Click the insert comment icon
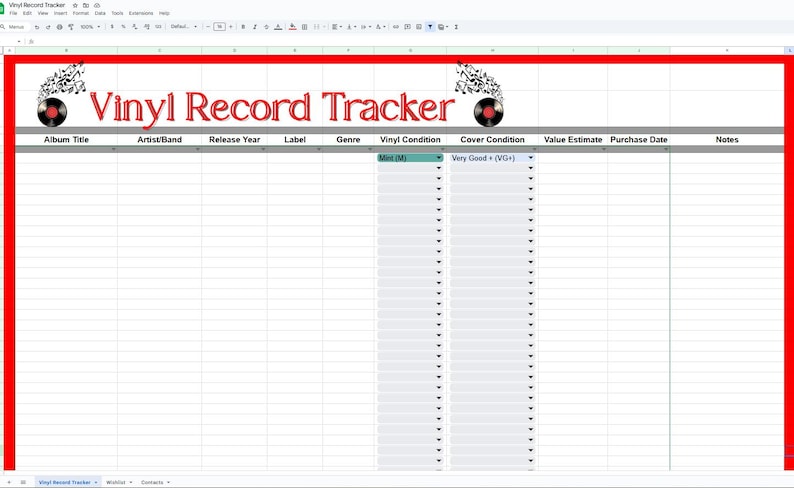This screenshot has height=488, width=794. [407, 27]
